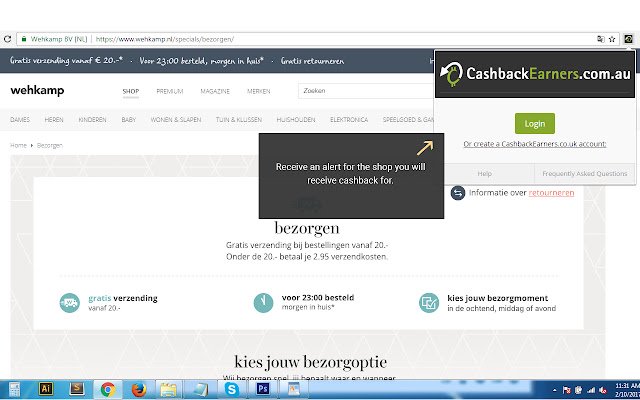This screenshot has height=400, width=640.
Task: Click the delivery truck icon
Action: 69,303
